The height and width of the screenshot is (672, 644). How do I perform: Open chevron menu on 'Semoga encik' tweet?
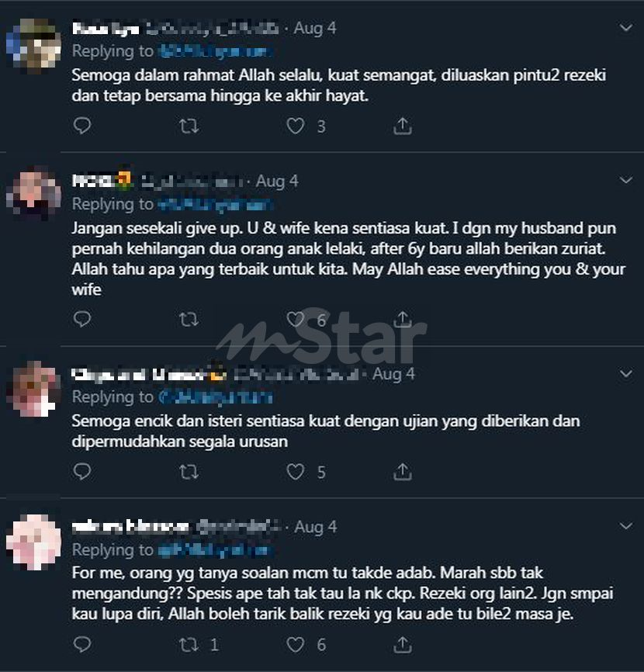pyautogui.click(x=626, y=374)
